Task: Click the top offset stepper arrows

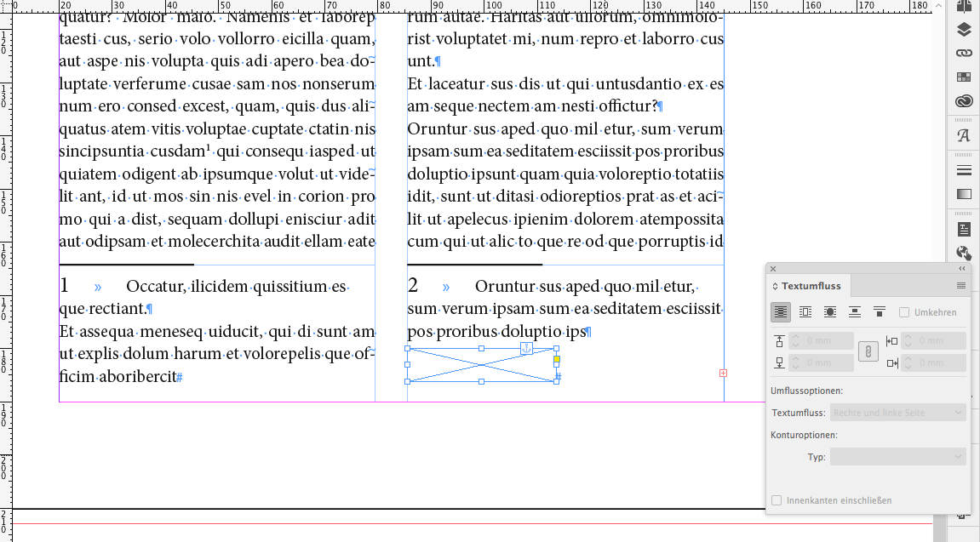Action: click(795, 341)
